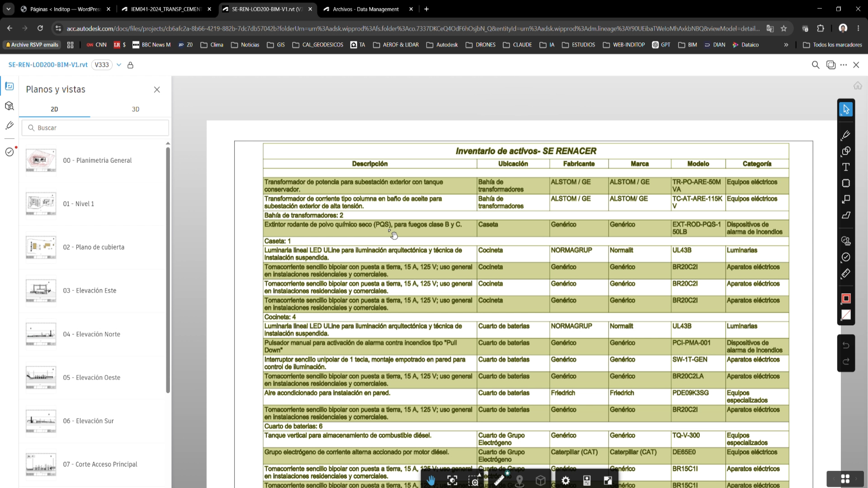Close the Planos y vistas panel

click(157, 89)
